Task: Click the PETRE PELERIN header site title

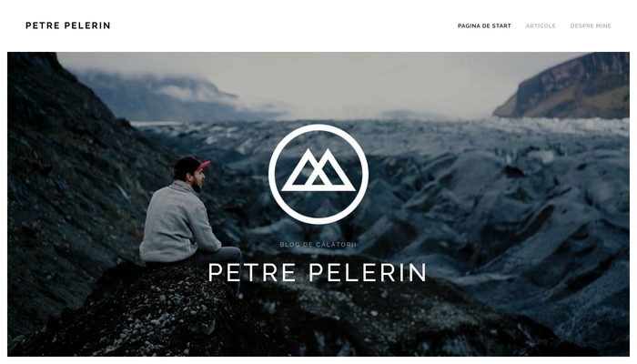Action: coord(68,25)
